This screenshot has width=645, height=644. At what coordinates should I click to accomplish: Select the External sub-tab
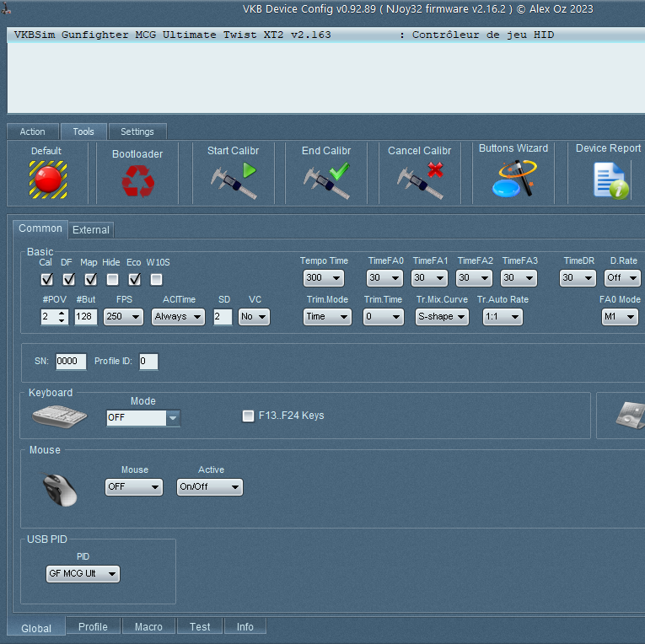pyautogui.click(x=91, y=230)
